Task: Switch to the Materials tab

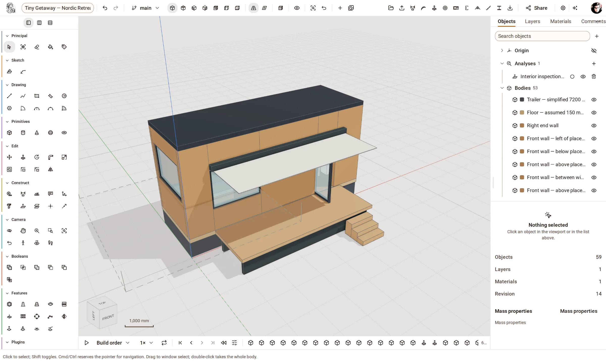Action: tap(561, 21)
